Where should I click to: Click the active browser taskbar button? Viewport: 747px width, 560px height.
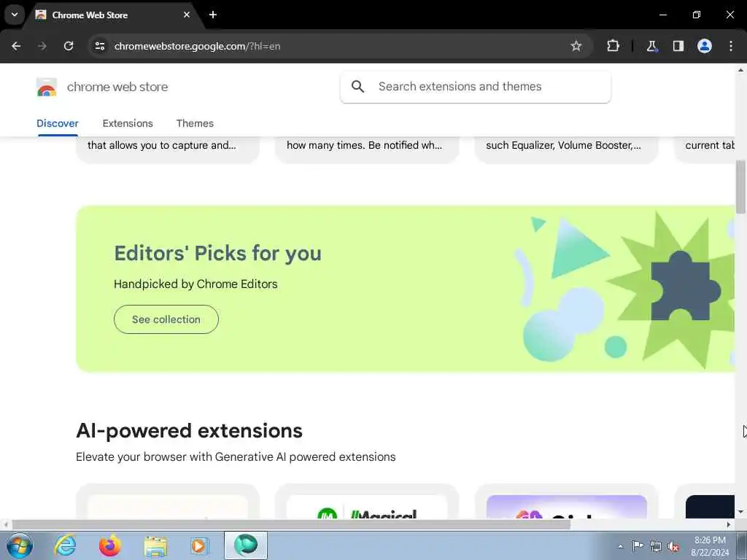[x=246, y=545]
